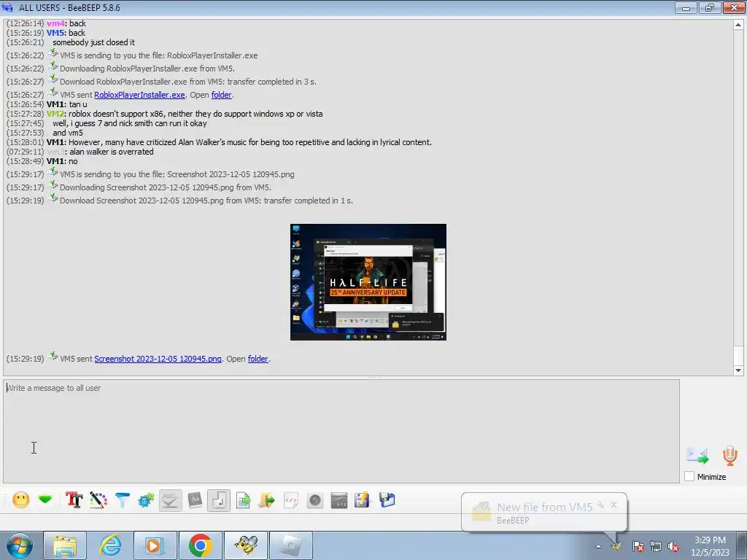Click the blue funnel filter icon
This screenshot has height=560, width=747.
(123, 500)
